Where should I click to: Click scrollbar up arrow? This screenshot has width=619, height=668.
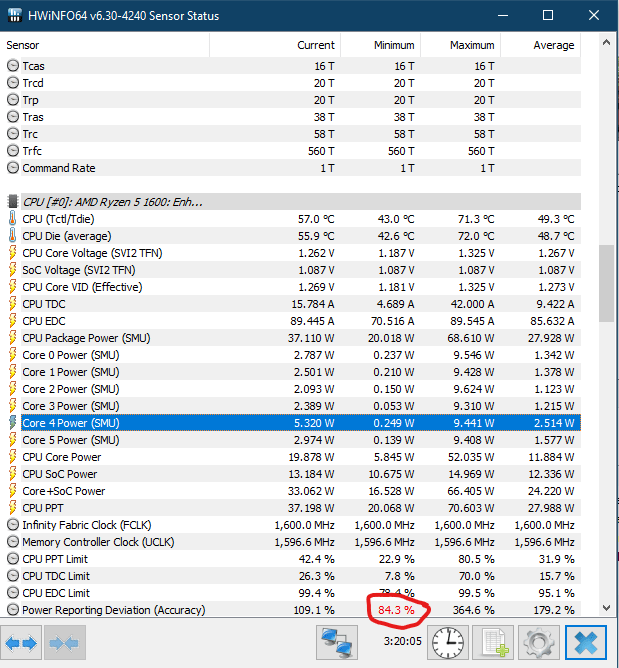(x=606, y=43)
